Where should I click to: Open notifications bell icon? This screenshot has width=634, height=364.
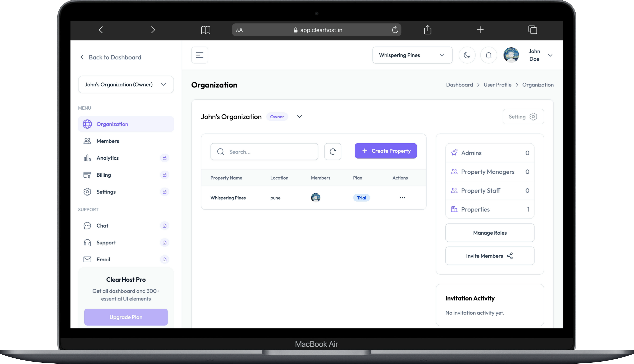pyautogui.click(x=488, y=55)
